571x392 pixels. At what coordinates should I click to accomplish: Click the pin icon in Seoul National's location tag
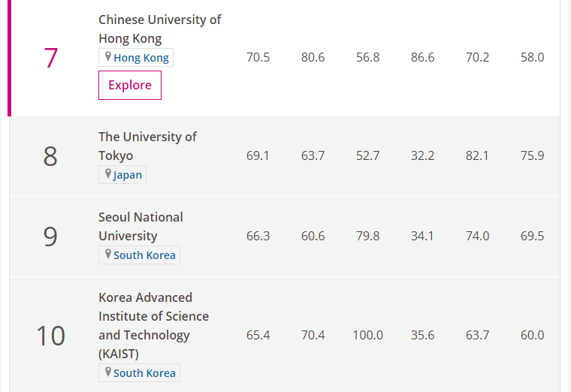coord(108,255)
